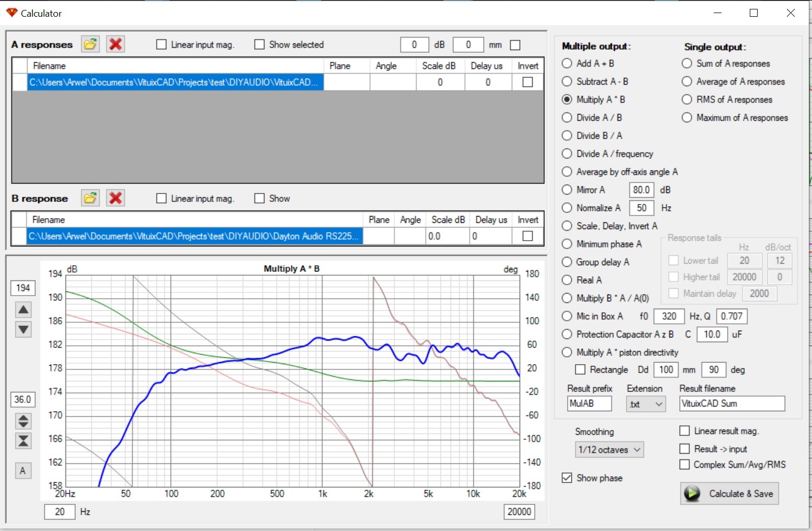Click Normalize A 50 Hz field

(642, 208)
